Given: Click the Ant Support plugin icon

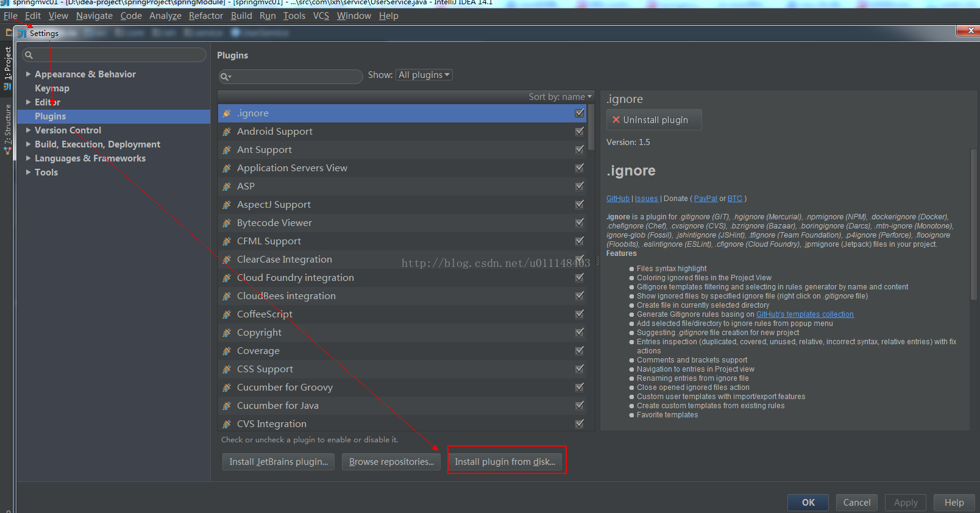Looking at the screenshot, I should (227, 150).
